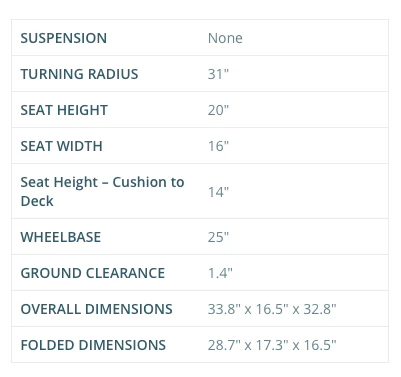Click the word Deck in cushion row
Viewport: 401px width, 377px height.
[37, 201]
